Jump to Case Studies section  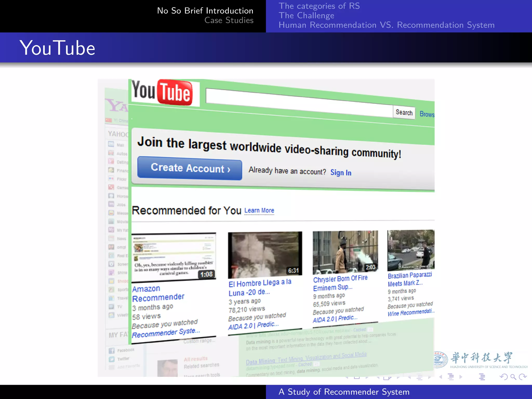(x=229, y=20)
